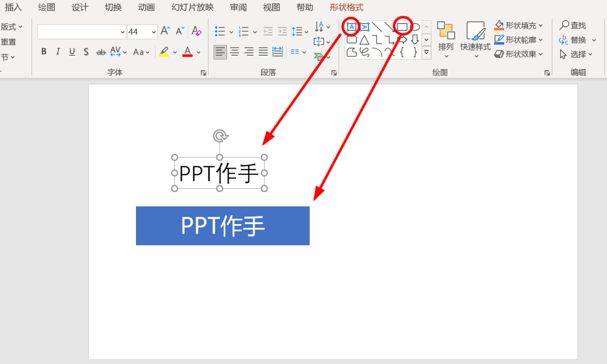Switch to the 审阅 tab

coord(238,7)
